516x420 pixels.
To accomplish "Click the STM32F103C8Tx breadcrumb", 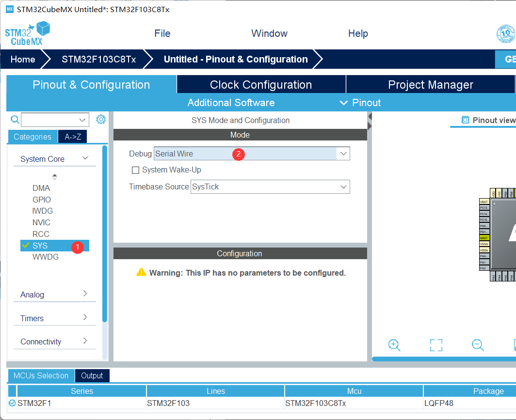I will [x=99, y=59].
